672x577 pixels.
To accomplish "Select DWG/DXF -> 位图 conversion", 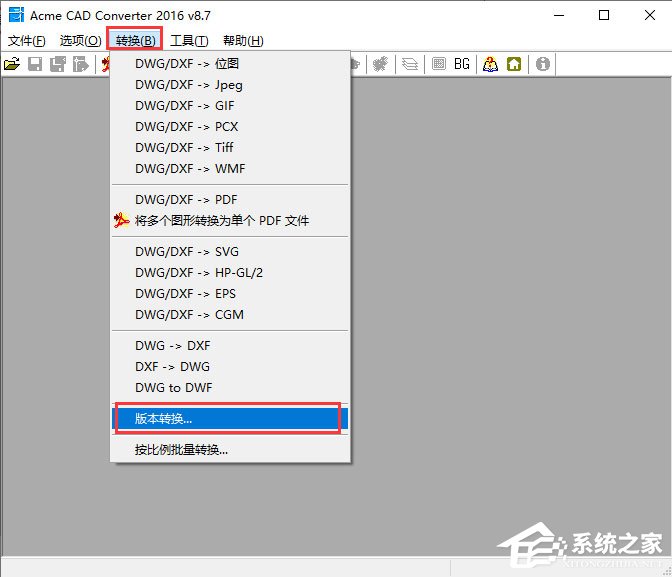I will pyautogui.click(x=230, y=64).
